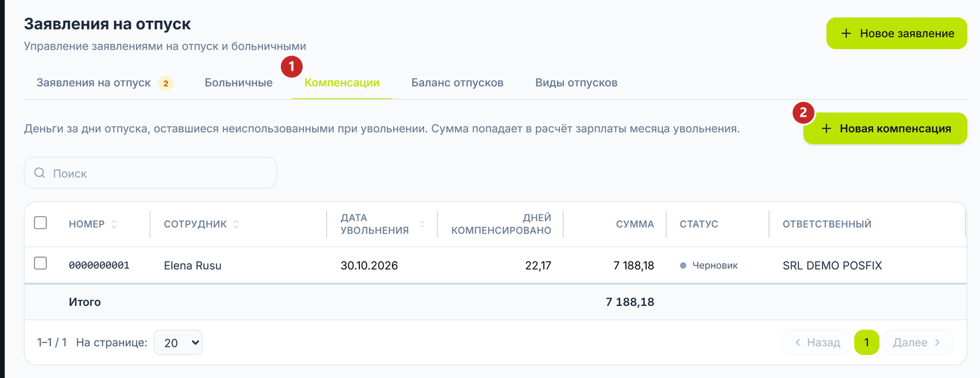Click the ДНЕЙ КОМПЕНСИРОВАНО column header
Screen dimensions: 980x378
[502, 224]
